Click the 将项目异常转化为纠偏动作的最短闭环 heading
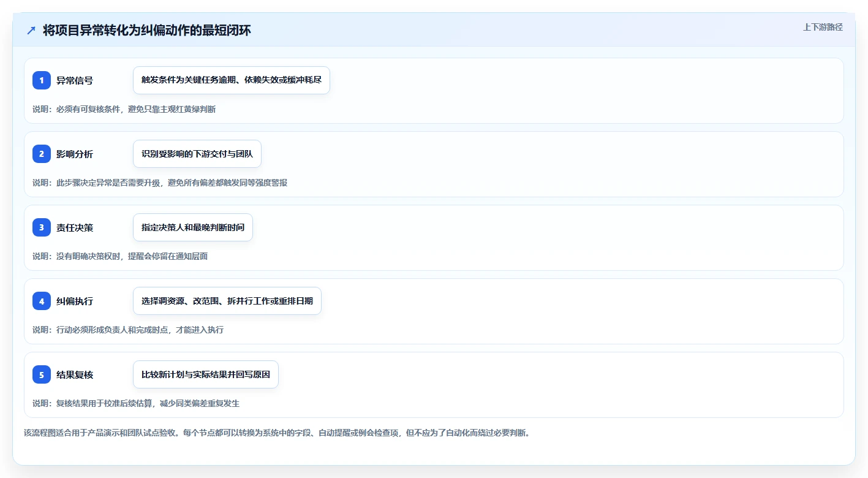The image size is (868, 478). pyautogui.click(x=147, y=31)
